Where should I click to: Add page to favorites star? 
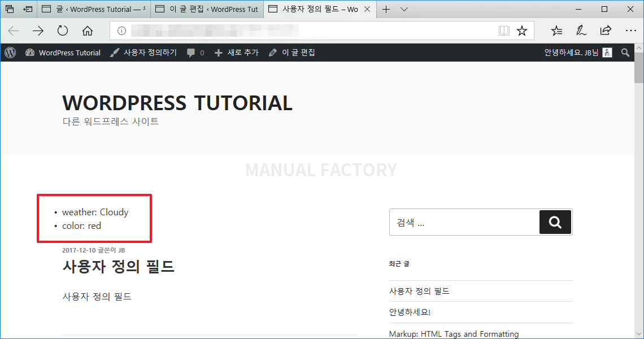tap(522, 31)
